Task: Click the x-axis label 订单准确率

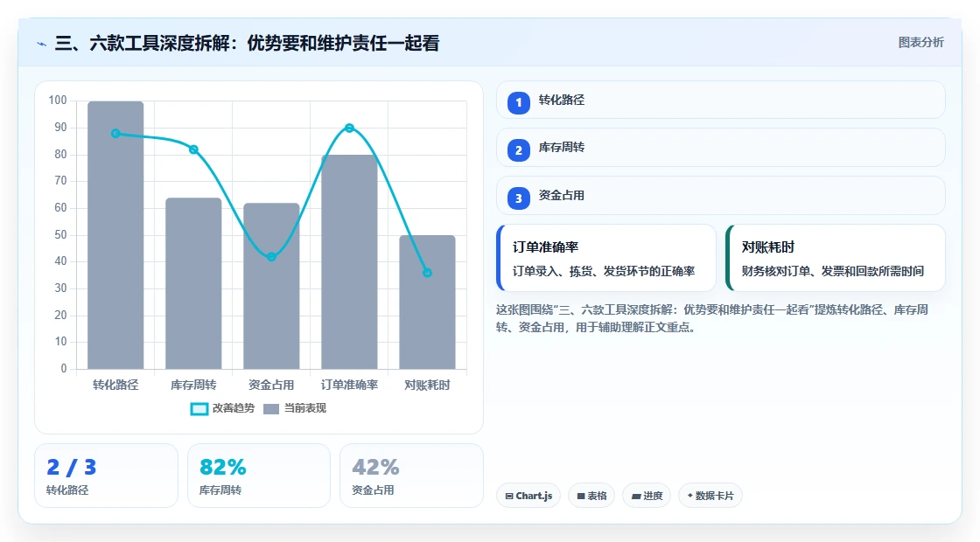Action: tap(349, 386)
